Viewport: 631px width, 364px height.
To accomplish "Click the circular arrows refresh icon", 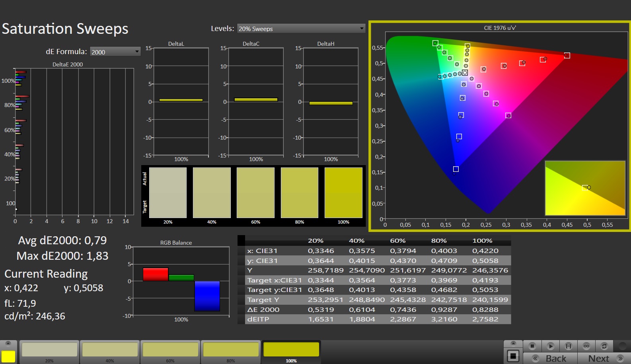I will (x=604, y=346).
